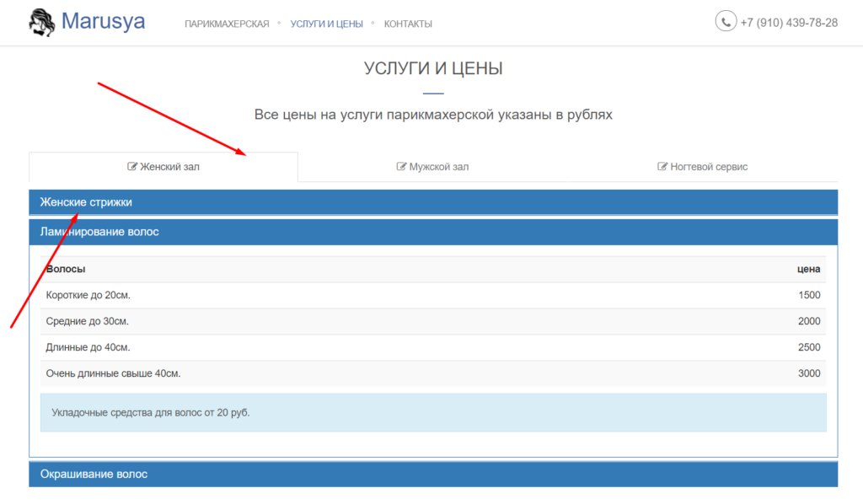The width and height of the screenshot is (863, 504).
Task: Click the price value 2000
Action: point(809,321)
